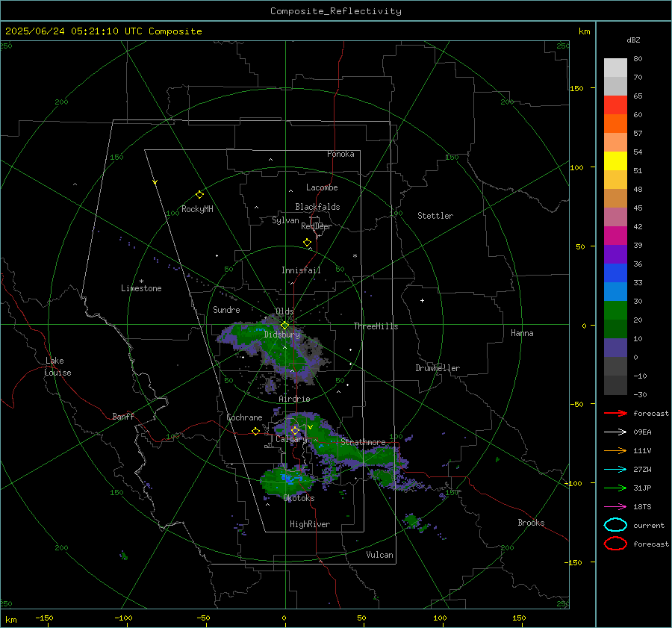The height and width of the screenshot is (628, 672).
Task: Click the red 60-65 dBZ color swatch
Action: 615,105
